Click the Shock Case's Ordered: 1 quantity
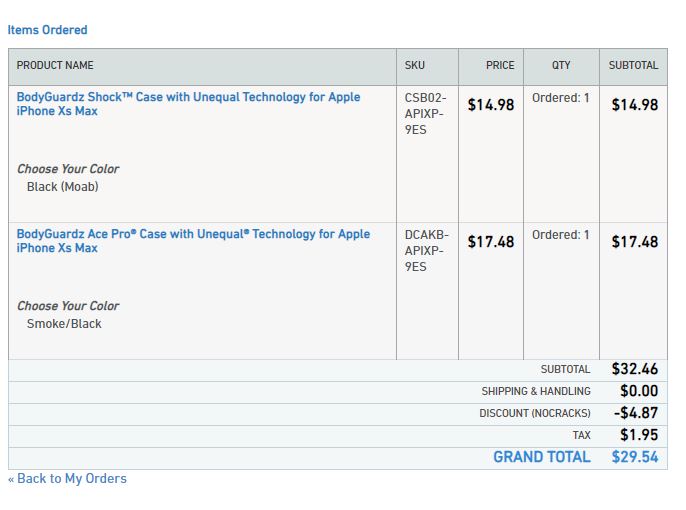686x510 pixels. pyautogui.click(x=561, y=99)
